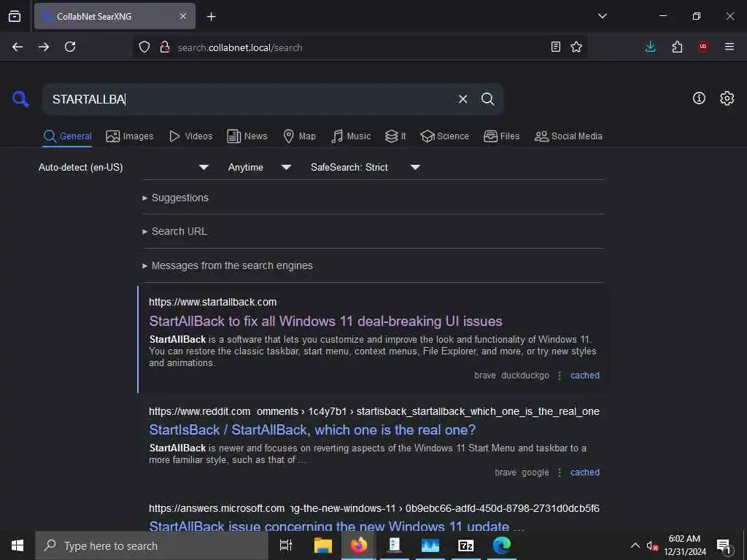Open the notification center icon
The image size is (747, 560).
(x=724, y=546)
